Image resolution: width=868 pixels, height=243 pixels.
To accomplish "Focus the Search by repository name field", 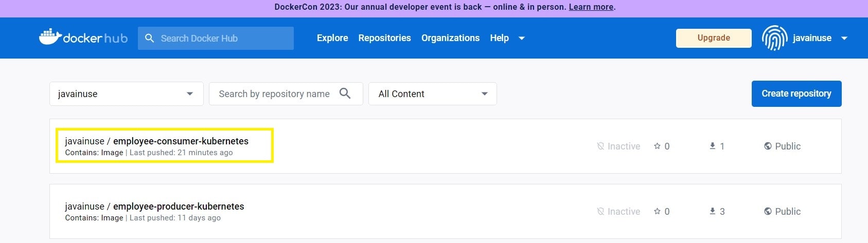I will (286, 94).
